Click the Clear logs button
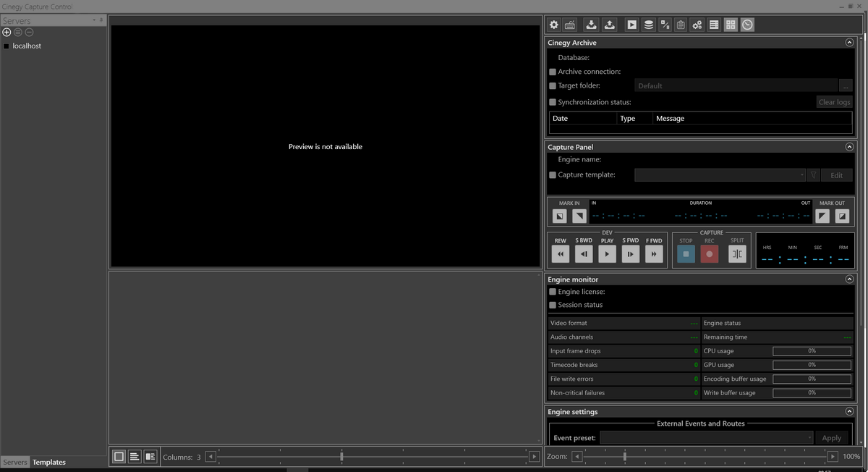 834,102
